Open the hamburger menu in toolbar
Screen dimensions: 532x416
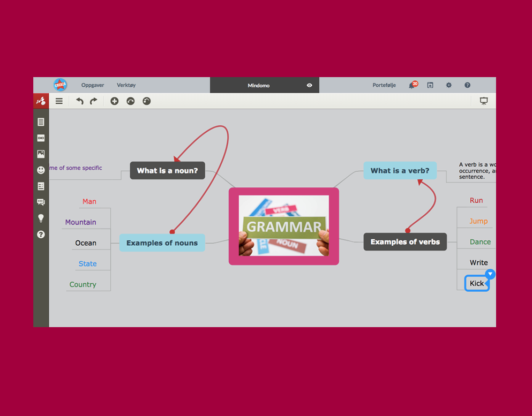[x=59, y=101]
